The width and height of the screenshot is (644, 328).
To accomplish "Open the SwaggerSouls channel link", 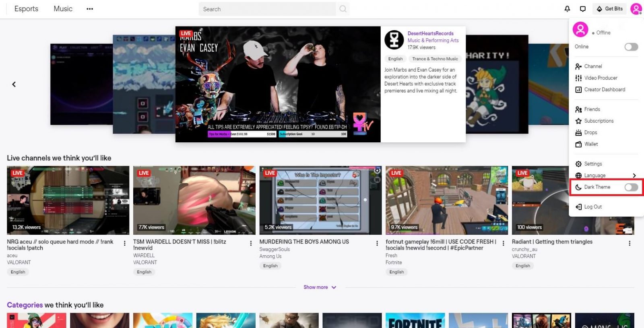I will pyautogui.click(x=275, y=250).
